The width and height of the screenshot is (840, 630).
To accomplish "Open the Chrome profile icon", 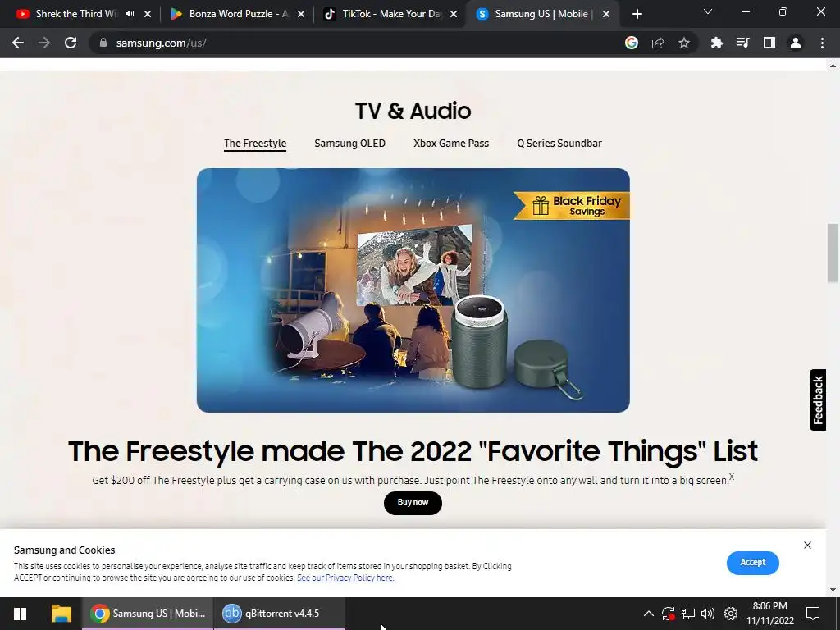I will tap(796, 43).
